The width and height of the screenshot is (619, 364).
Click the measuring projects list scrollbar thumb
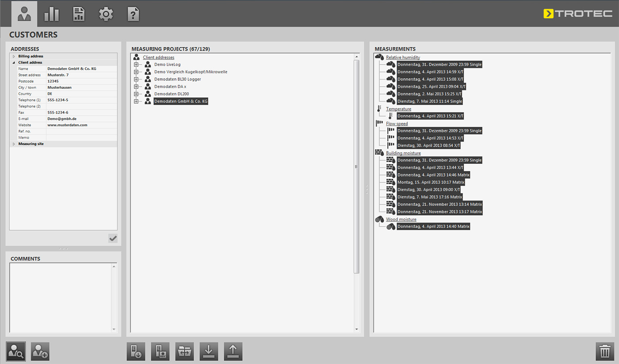[x=356, y=167]
